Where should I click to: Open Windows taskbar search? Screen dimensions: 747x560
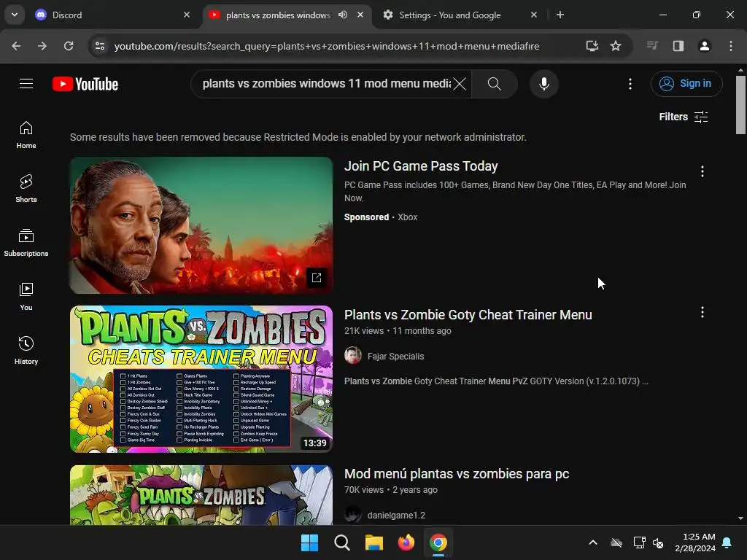(x=342, y=542)
